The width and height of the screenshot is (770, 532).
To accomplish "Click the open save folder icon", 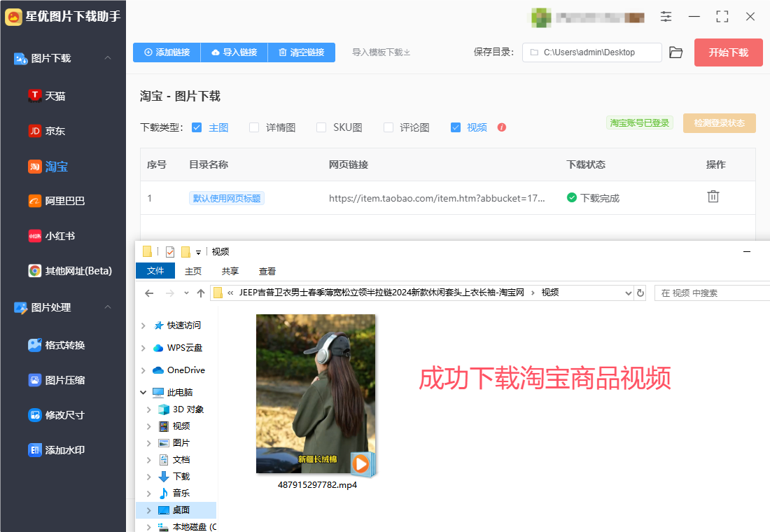I will coord(675,52).
